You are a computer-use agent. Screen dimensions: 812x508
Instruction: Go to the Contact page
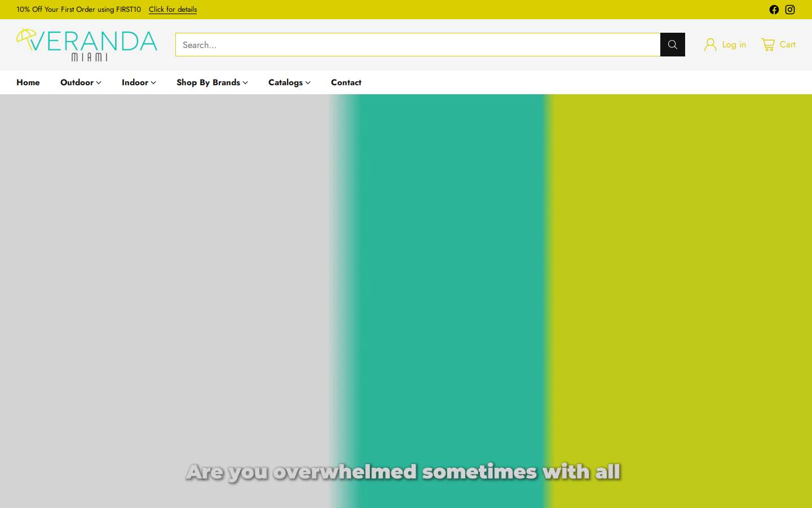click(346, 82)
